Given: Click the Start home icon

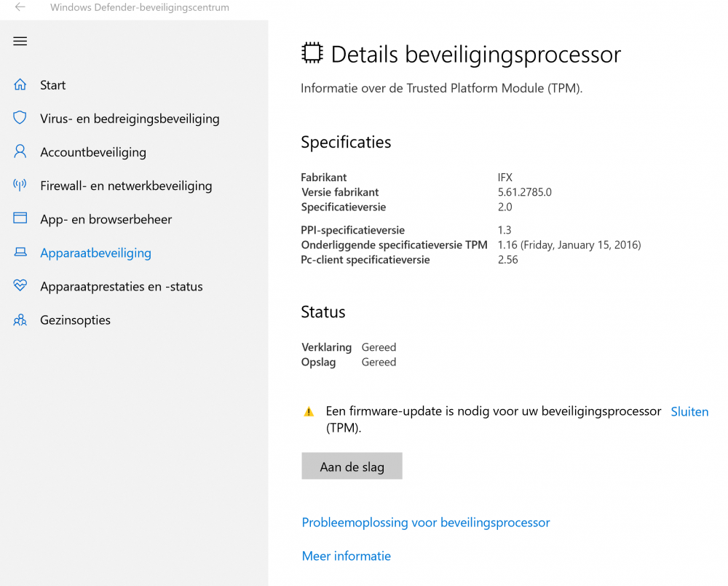Looking at the screenshot, I should point(20,85).
